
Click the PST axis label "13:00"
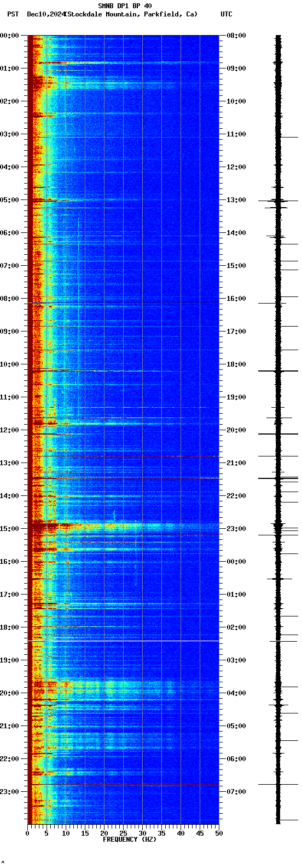9,463
